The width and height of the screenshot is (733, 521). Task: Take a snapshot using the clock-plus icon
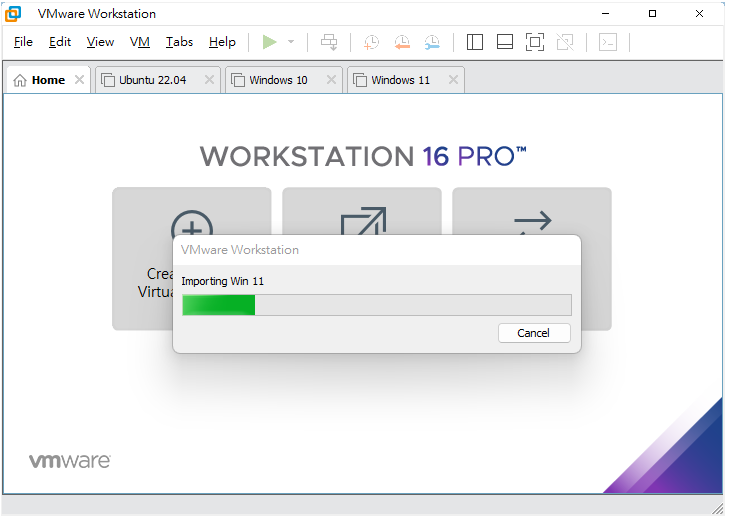371,42
